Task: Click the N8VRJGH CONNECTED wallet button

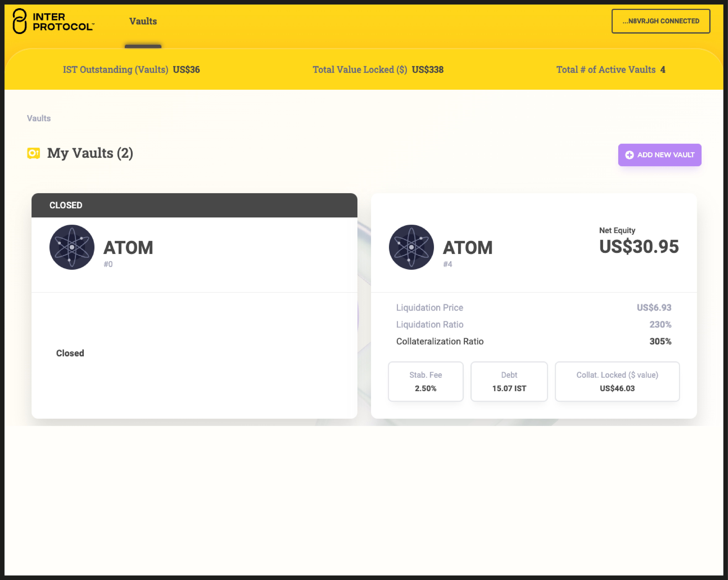Action: point(660,21)
